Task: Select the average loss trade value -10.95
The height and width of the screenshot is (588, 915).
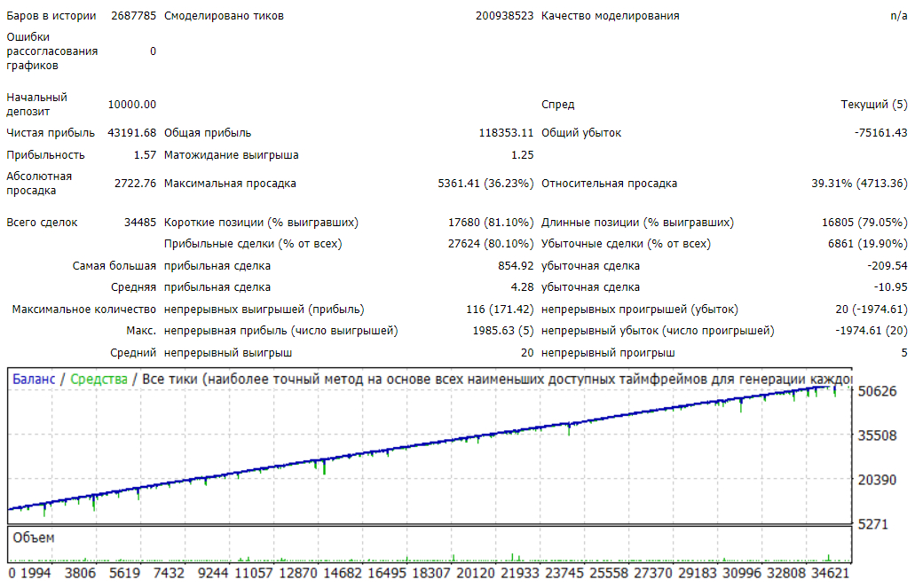Action: click(x=890, y=287)
